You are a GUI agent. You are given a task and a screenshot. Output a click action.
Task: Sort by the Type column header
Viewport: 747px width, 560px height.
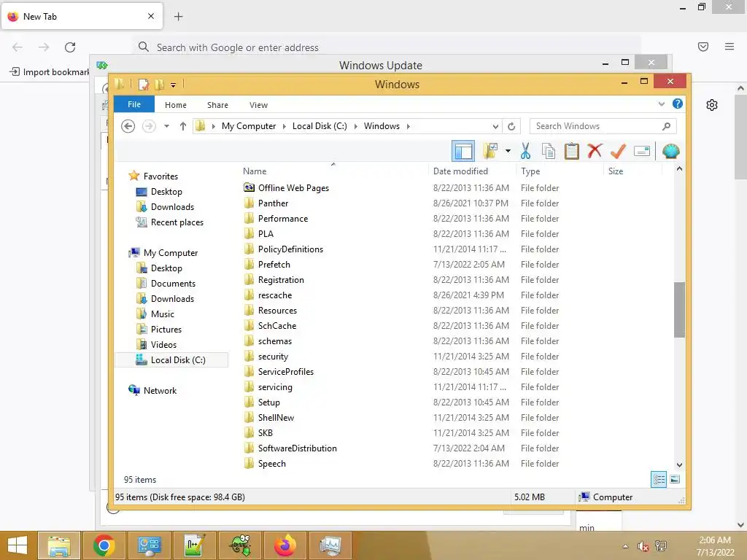tap(530, 171)
